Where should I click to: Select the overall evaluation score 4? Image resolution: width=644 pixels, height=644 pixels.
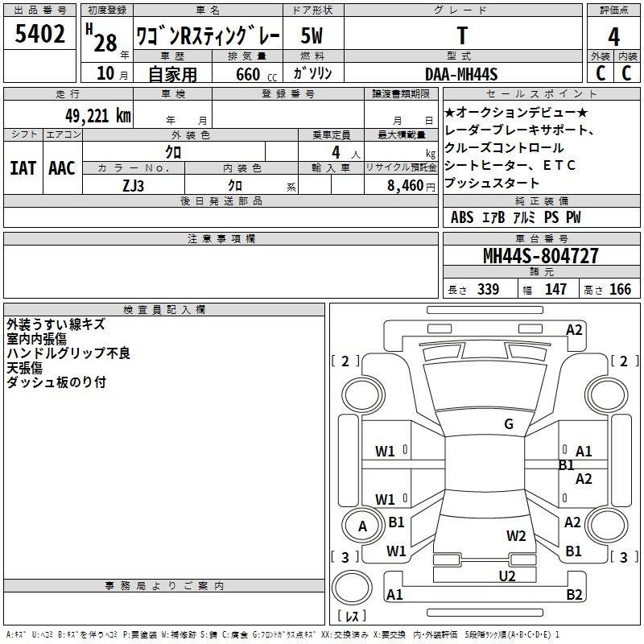coord(614,36)
